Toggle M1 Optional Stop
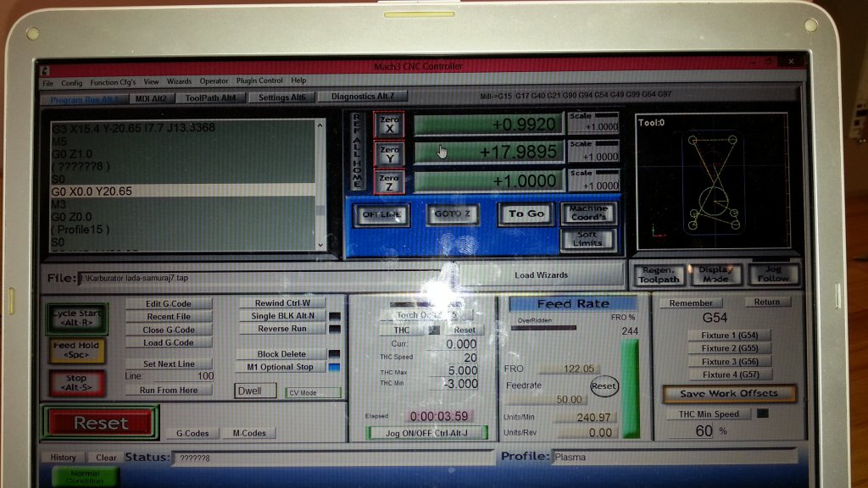 (x=281, y=367)
